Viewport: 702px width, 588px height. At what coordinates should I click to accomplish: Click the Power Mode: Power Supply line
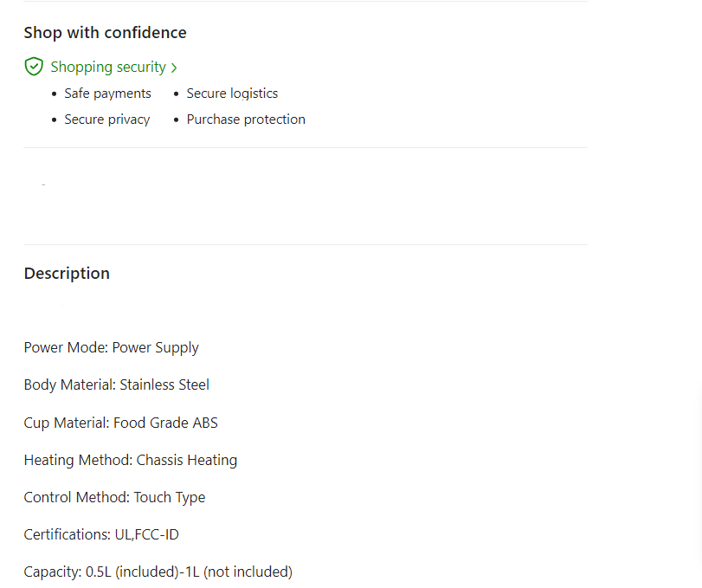111,348
